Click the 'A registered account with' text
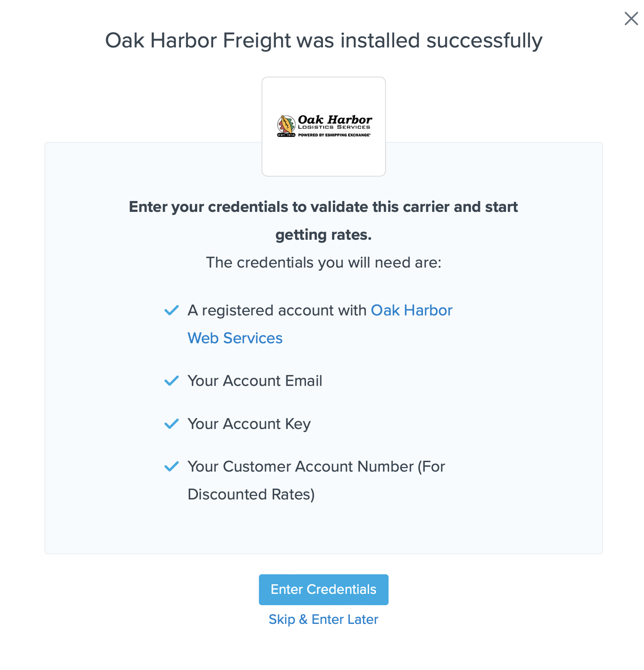This screenshot has width=644, height=670. point(277,310)
